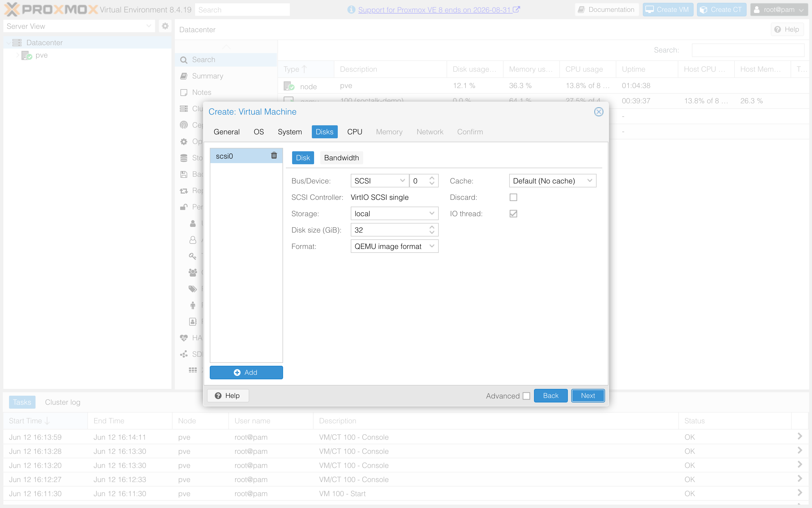Collapse the Datacenter tree node
This screenshot has height=508, width=812.
tap(8, 43)
